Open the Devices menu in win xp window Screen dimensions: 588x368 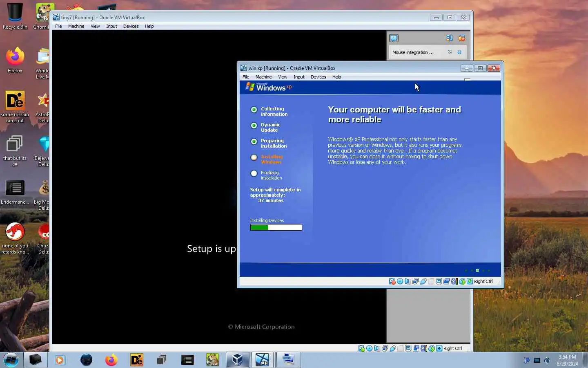click(318, 77)
